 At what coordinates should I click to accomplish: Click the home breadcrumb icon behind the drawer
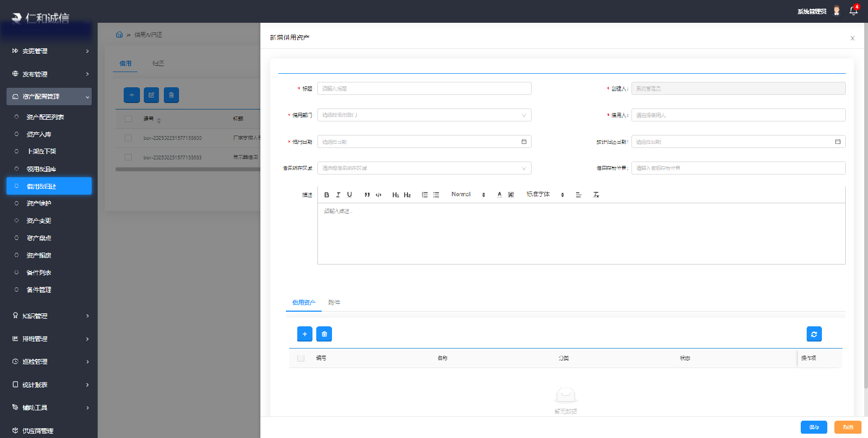click(119, 34)
